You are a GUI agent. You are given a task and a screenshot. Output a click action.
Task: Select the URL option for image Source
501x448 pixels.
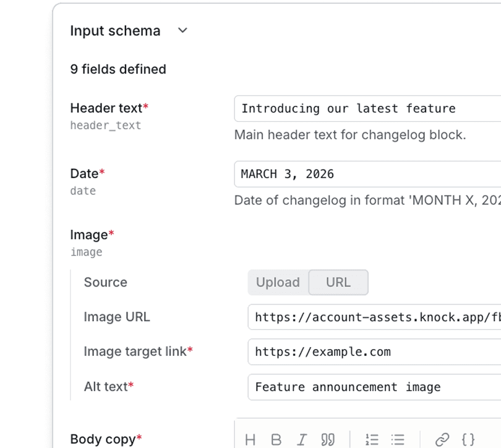338,282
